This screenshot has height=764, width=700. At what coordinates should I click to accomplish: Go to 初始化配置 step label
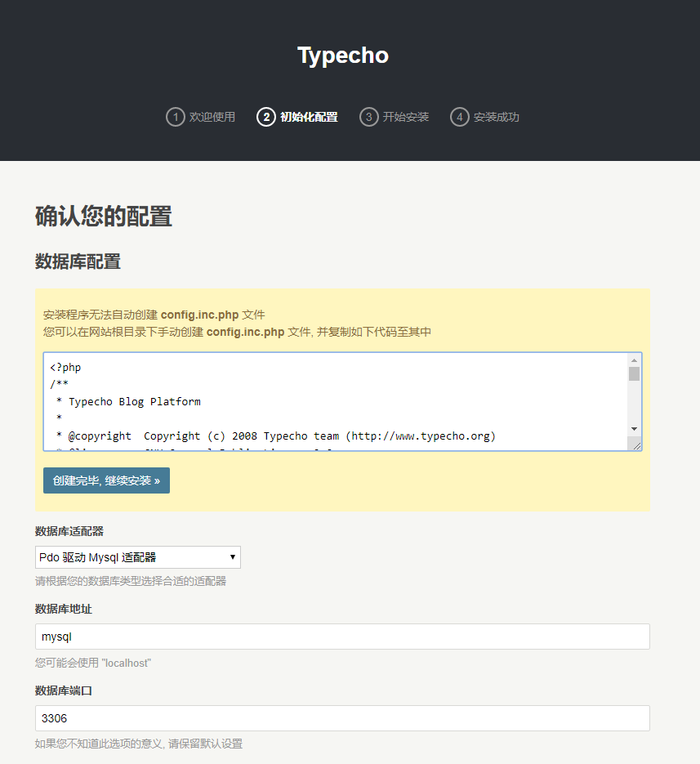point(309,117)
